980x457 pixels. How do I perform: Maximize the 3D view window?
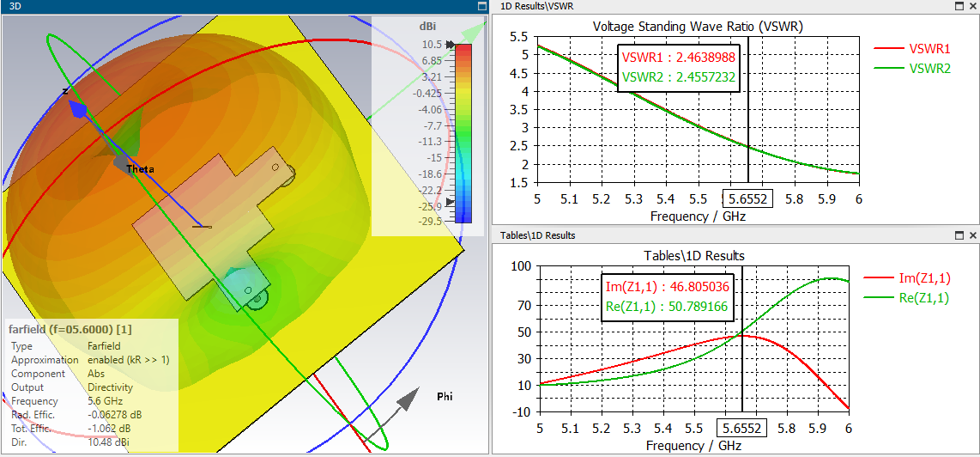[x=481, y=6]
